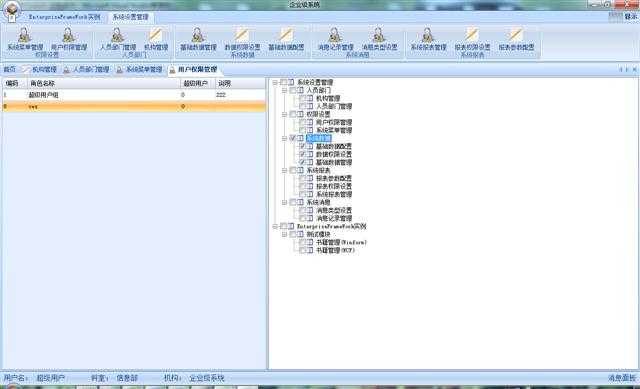Click the 系统报表管理 ribbon icon
The height and width of the screenshot is (389, 640).
[428, 38]
